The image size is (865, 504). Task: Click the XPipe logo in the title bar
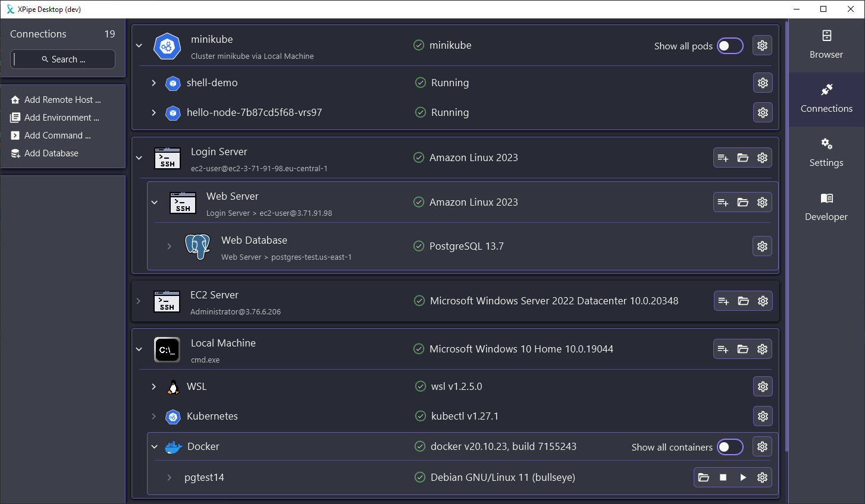[10, 9]
